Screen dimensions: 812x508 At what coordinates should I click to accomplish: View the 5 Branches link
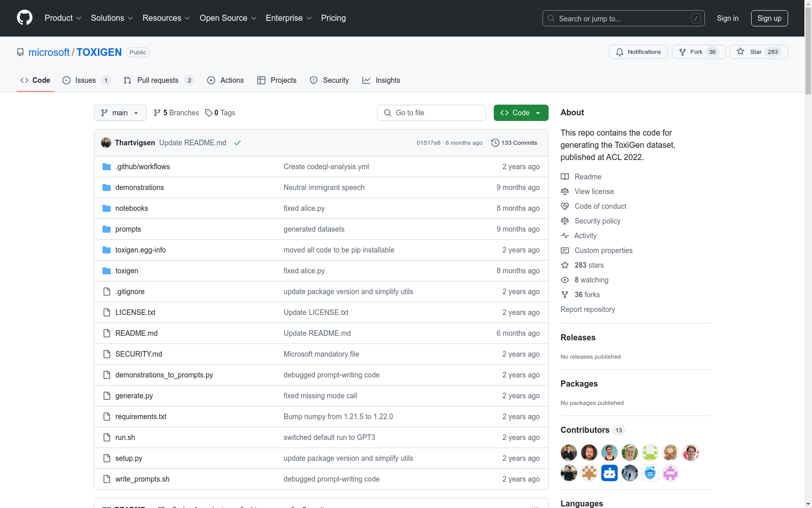177,113
